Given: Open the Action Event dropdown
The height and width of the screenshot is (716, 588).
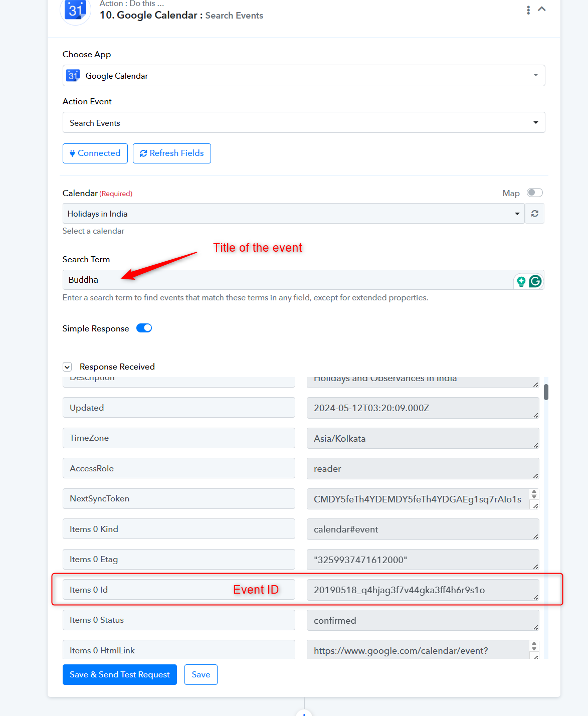Looking at the screenshot, I should [x=304, y=123].
